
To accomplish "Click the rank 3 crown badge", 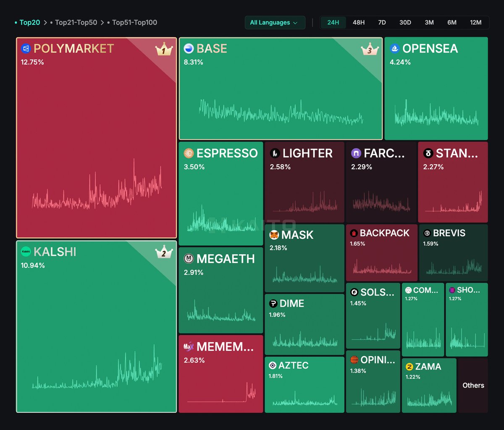I will [369, 50].
